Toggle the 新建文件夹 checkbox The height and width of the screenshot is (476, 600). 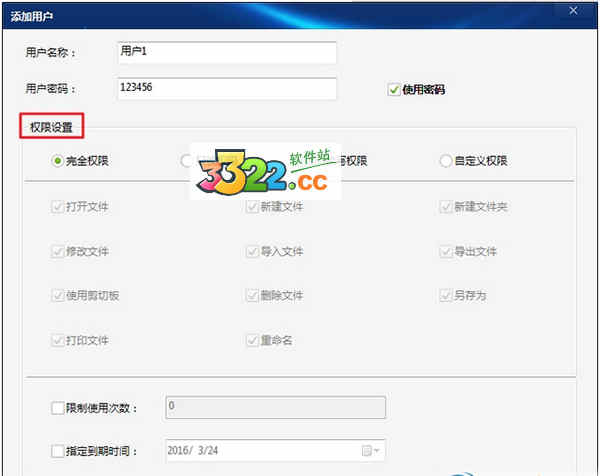point(446,207)
